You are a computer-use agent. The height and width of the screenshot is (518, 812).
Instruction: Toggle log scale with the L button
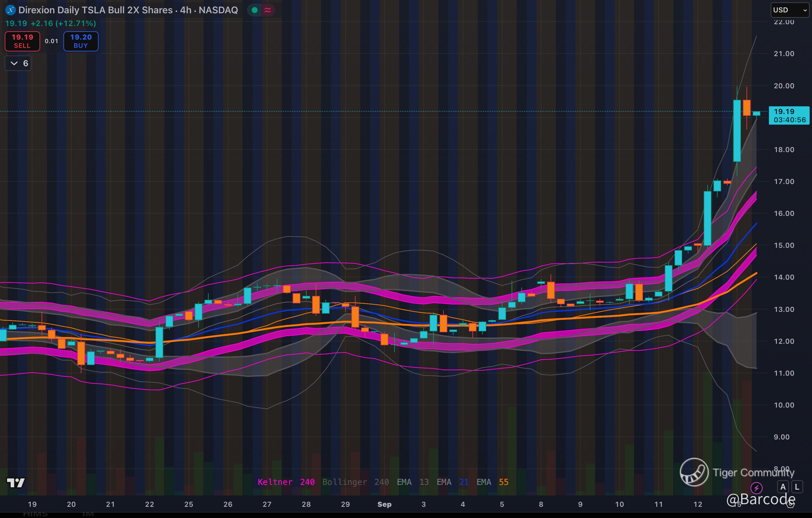797,487
